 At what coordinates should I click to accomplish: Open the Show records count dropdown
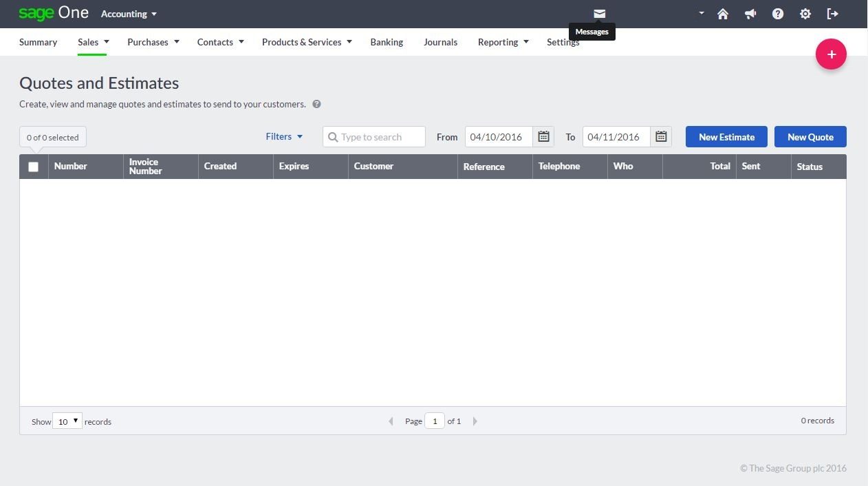click(67, 421)
